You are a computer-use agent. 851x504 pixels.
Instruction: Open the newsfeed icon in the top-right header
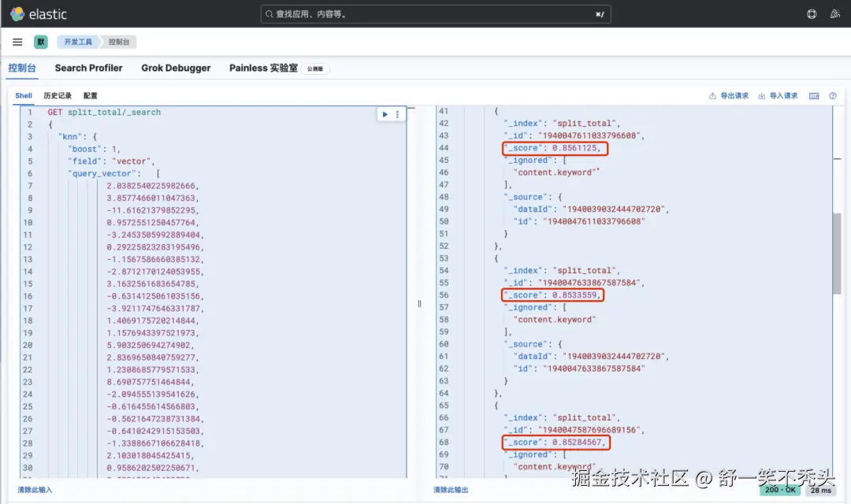pos(834,14)
